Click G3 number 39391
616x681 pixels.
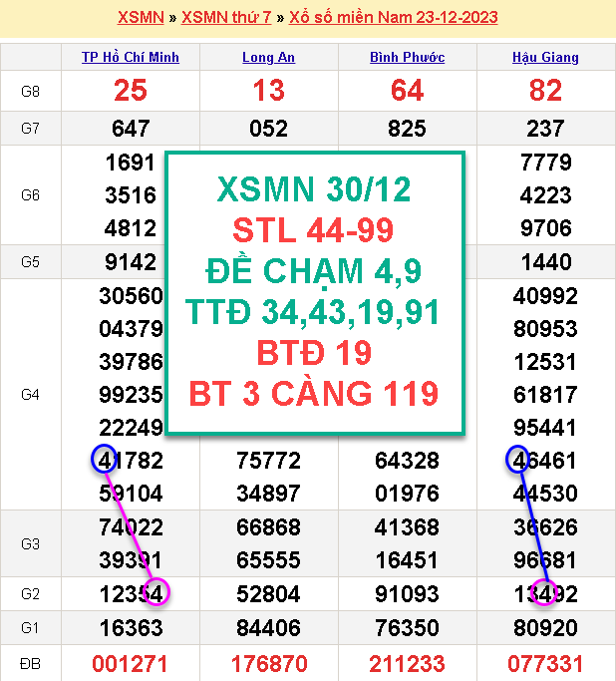132,560
